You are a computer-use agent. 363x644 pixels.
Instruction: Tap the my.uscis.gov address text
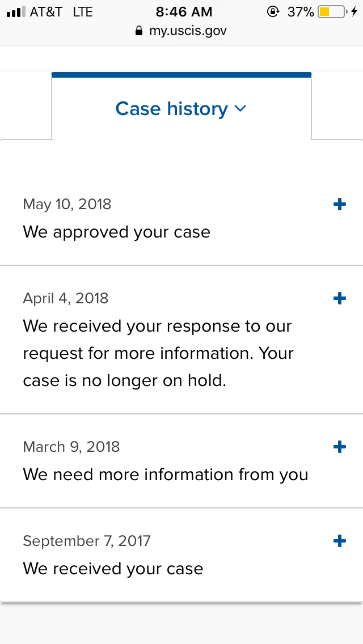click(188, 31)
